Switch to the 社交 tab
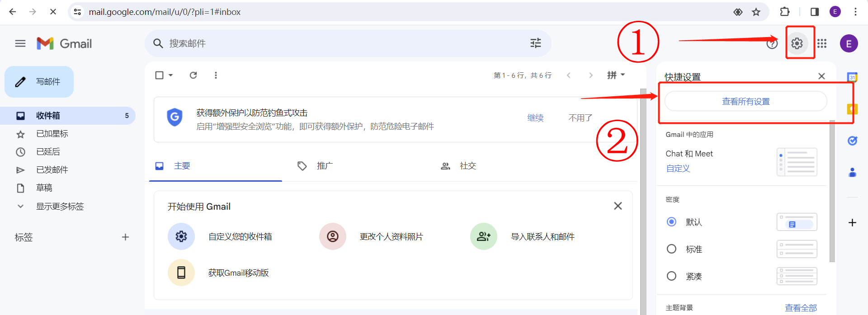 point(458,166)
